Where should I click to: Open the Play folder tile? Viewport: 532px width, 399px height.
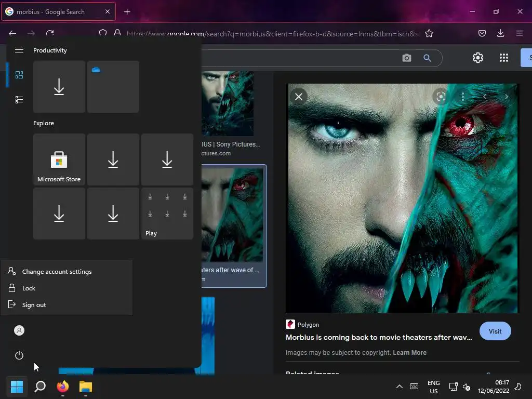click(x=167, y=214)
